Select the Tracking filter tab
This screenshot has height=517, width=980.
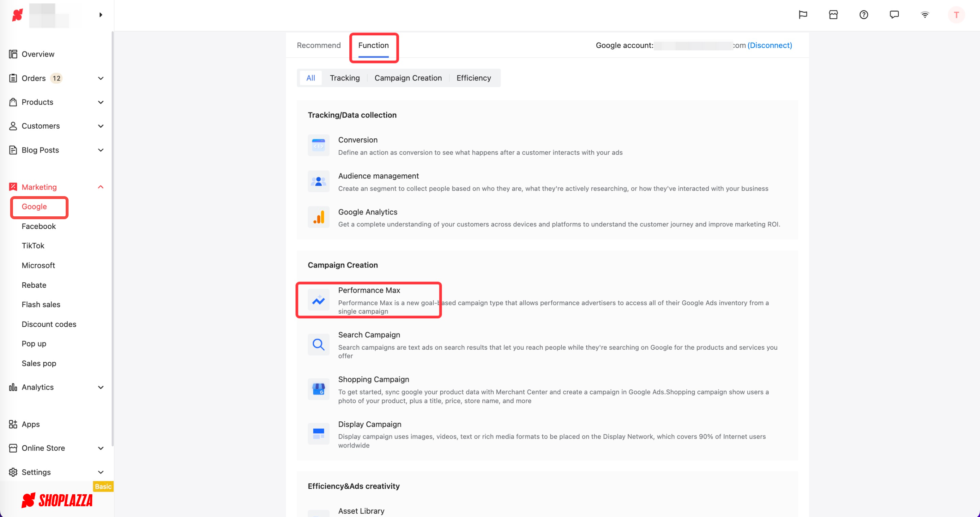pos(344,78)
